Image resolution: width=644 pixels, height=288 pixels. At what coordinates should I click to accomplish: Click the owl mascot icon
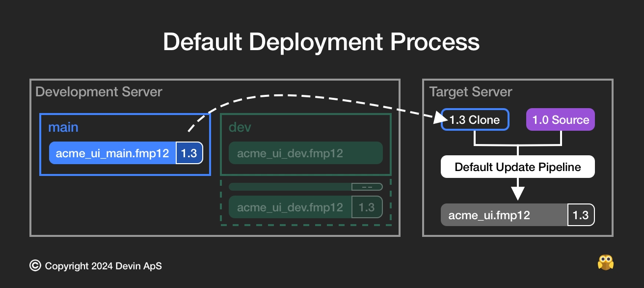tap(605, 262)
